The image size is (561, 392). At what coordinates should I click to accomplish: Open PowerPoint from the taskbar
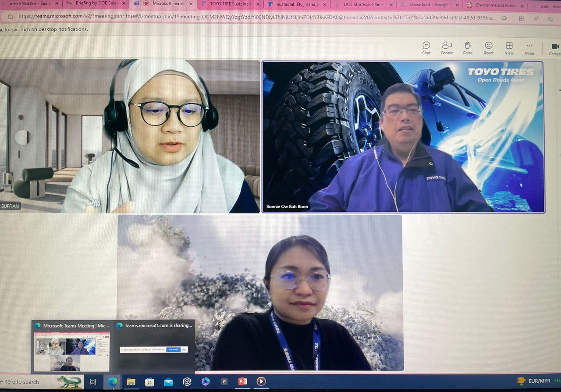(x=243, y=381)
